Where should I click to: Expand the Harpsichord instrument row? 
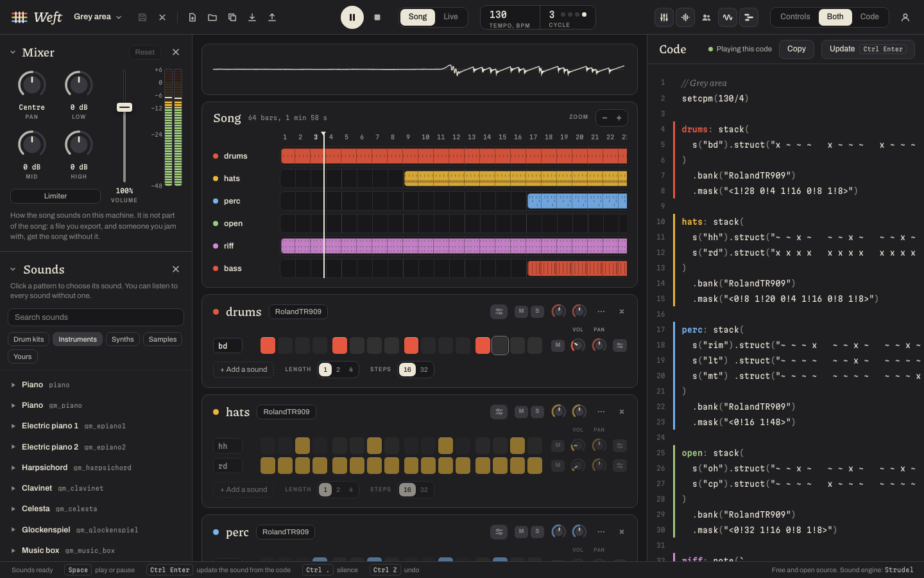96,468
